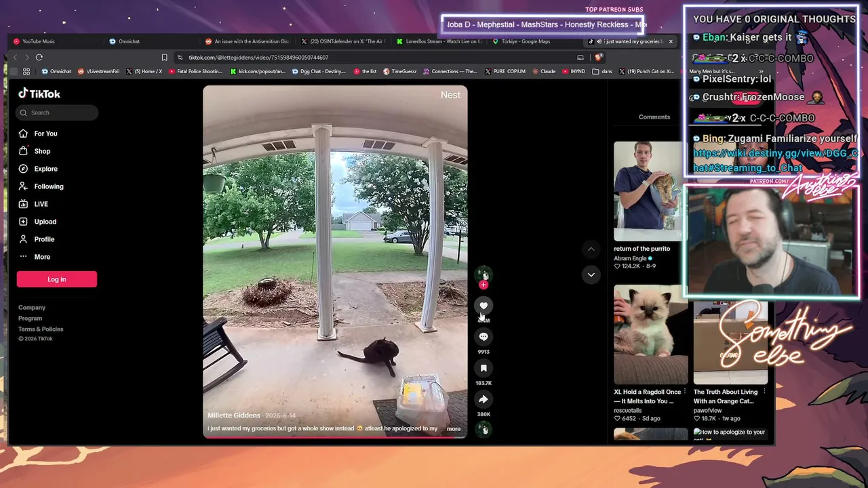Image resolution: width=868 pixels, height=488 pixels.
Task: Open the For You feed
Action: point(46,134)
